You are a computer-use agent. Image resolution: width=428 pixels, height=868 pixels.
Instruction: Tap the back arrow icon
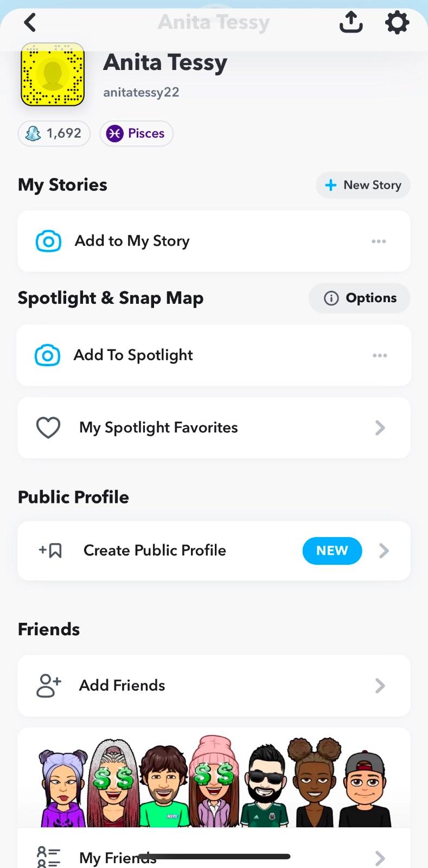coord(30,23)
